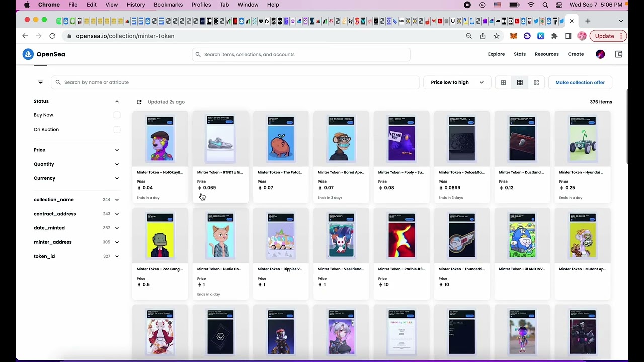Open Wi-Fi status menu
The width and height of the screenshot is (644, 362).
pos(531,5)
